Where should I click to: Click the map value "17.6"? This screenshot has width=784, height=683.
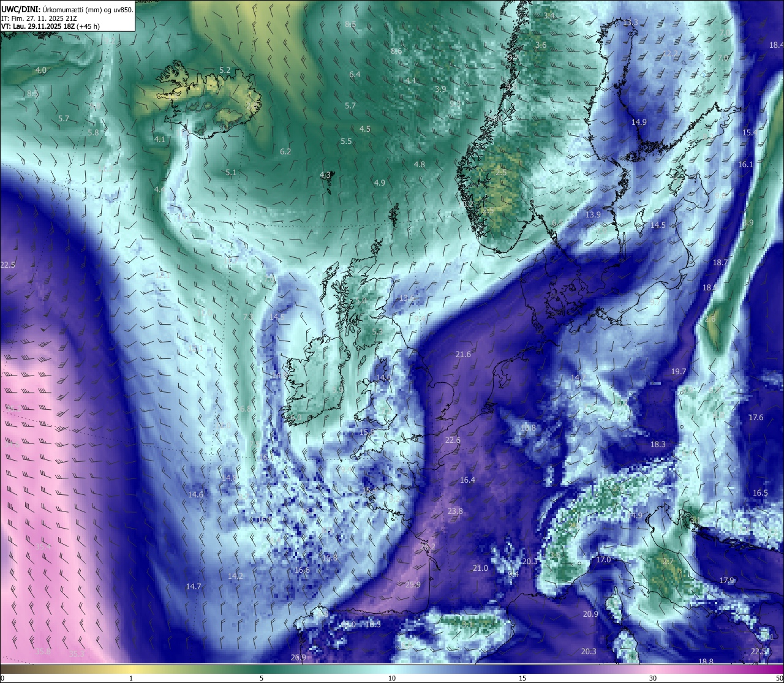click(x=756, y=418)
